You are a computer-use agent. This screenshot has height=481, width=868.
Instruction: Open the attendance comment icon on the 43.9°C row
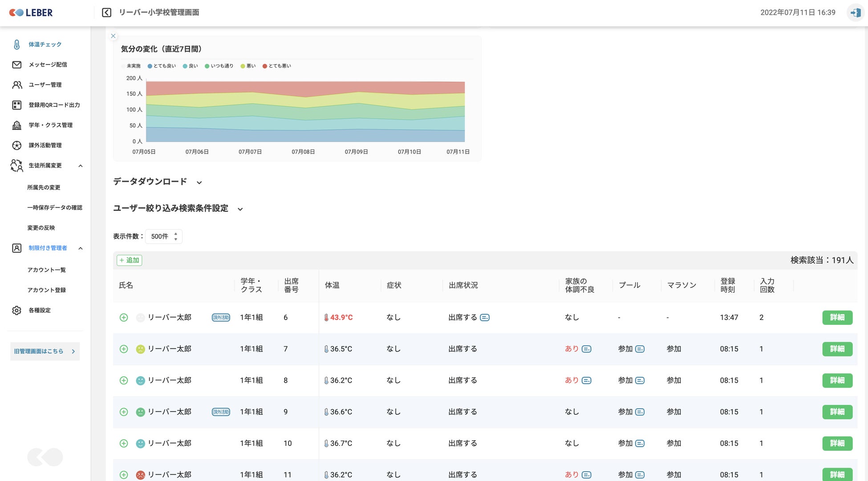[485, 318]
